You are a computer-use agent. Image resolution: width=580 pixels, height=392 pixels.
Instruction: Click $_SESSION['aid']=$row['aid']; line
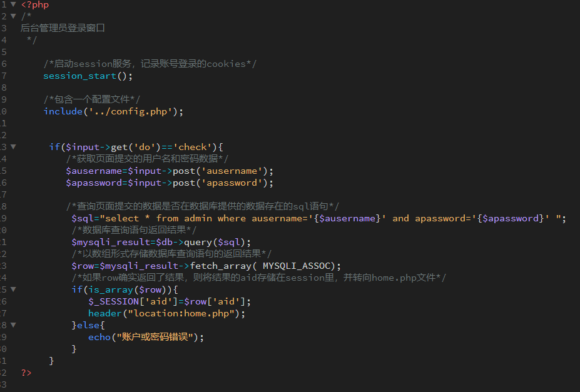[170, 302]
